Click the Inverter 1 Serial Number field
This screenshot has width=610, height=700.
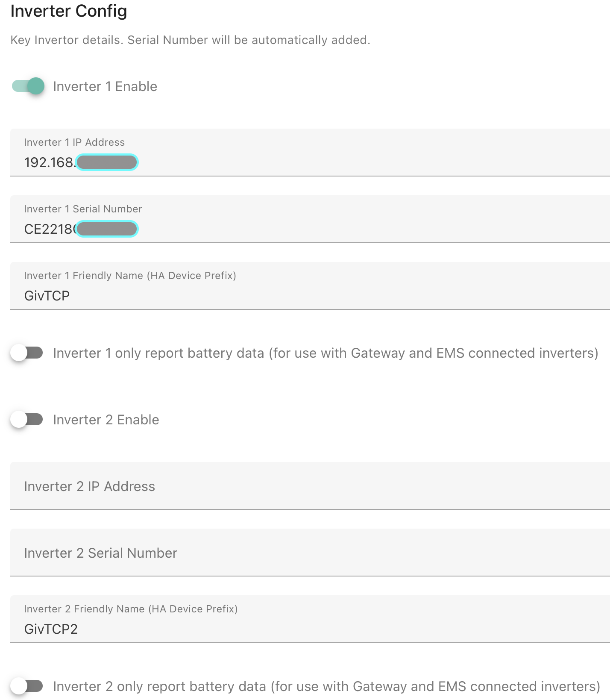pos(310,219)
